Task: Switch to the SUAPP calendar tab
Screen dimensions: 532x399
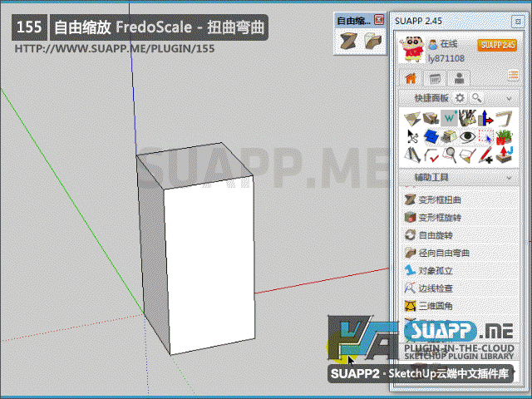Action: click(435, 78)
